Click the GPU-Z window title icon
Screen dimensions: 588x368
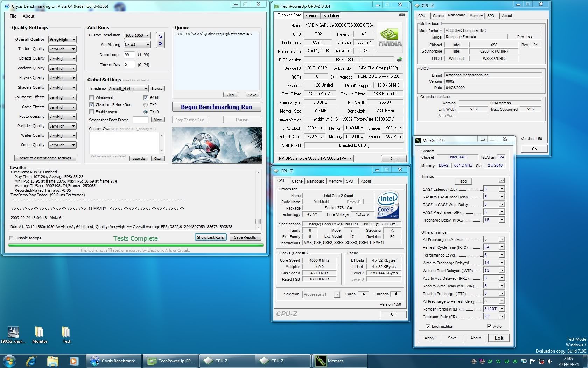pos(276,6)
